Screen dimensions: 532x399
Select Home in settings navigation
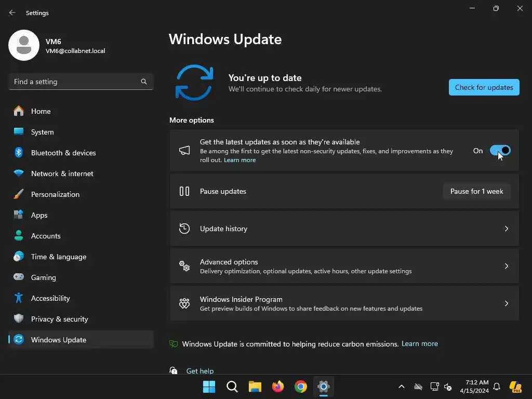(81, 111)
